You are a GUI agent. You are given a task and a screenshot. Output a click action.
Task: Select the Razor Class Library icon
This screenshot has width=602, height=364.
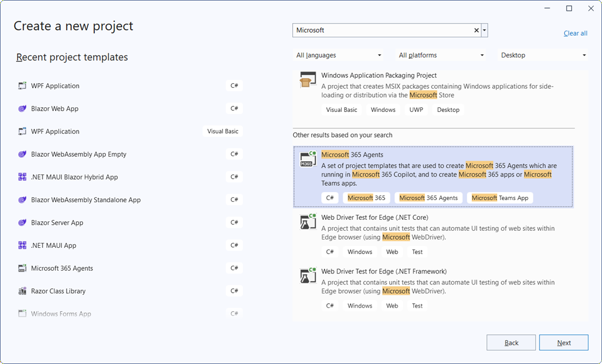22,291
